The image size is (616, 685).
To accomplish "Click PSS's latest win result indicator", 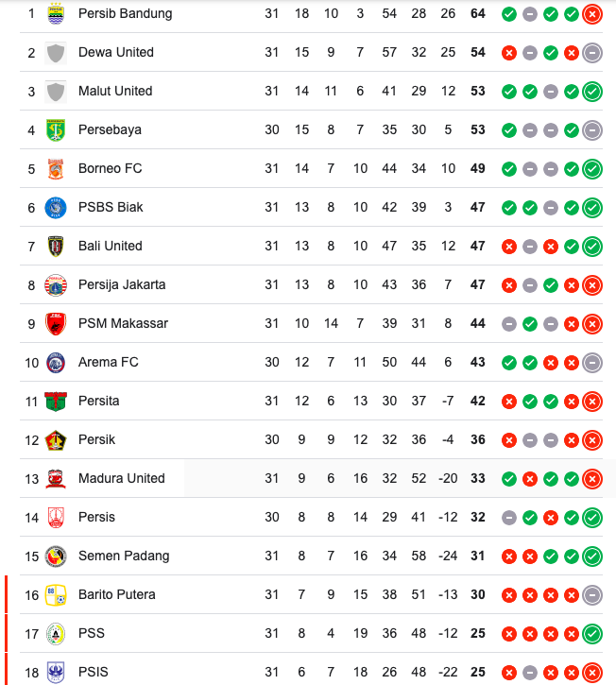I will coord(592,634).
